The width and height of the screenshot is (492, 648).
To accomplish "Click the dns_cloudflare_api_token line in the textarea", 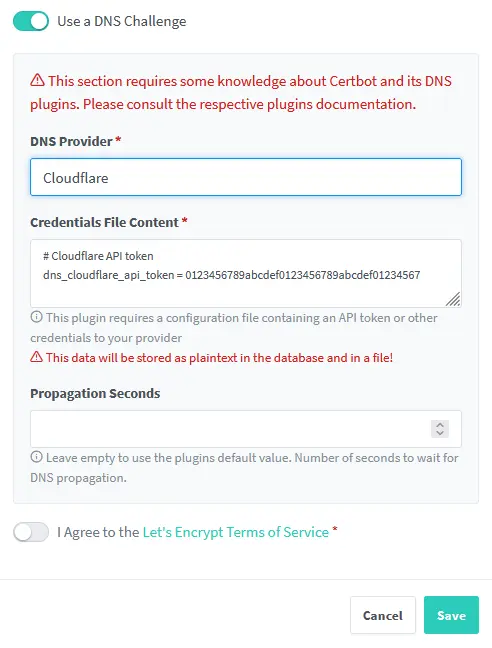I will click(x=231, y=275).
